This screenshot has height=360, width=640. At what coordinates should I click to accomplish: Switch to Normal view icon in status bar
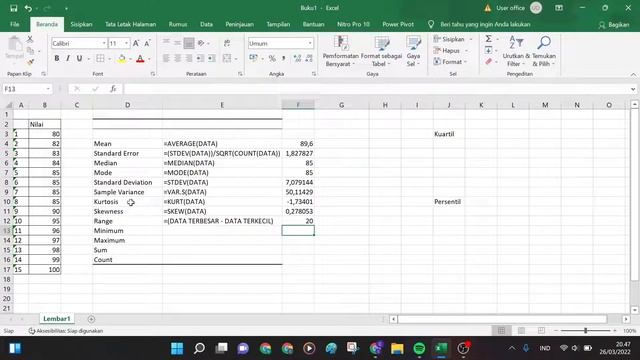coord(502,331)
